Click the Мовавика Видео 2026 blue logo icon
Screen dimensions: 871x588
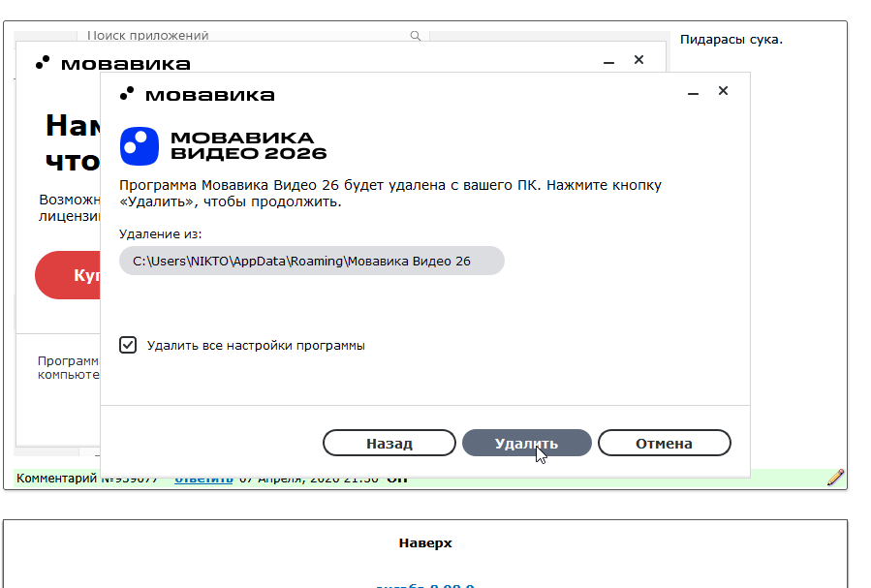click(x=140, y=146)
